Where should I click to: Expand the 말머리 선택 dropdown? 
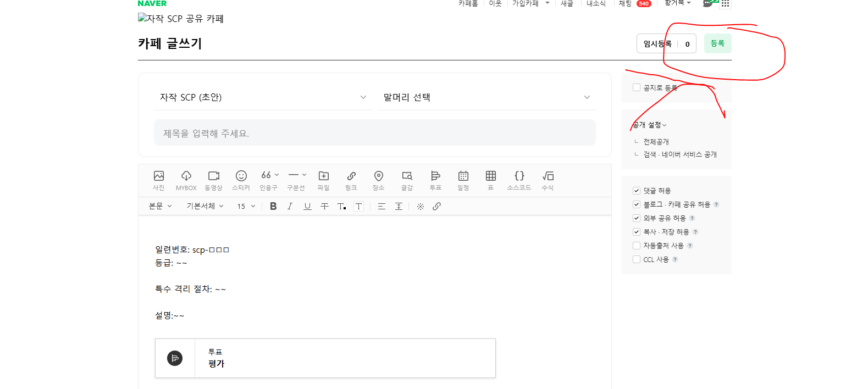486,97
